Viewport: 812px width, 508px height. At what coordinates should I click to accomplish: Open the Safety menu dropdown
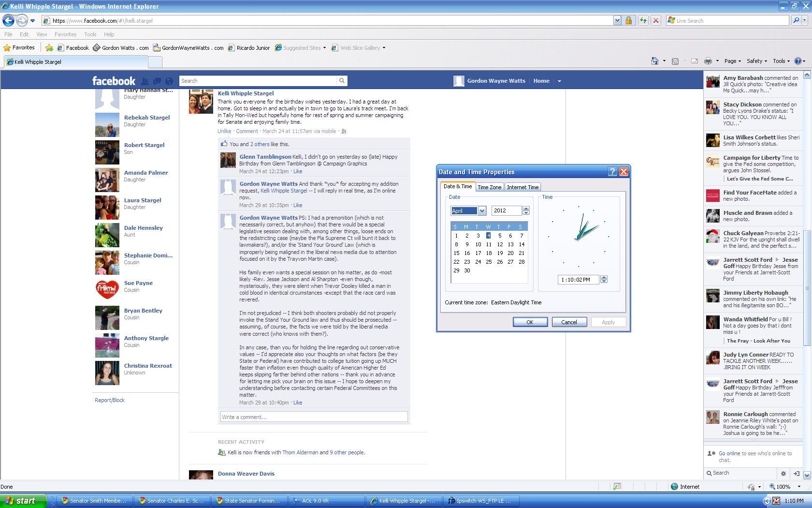click(756, 61)
